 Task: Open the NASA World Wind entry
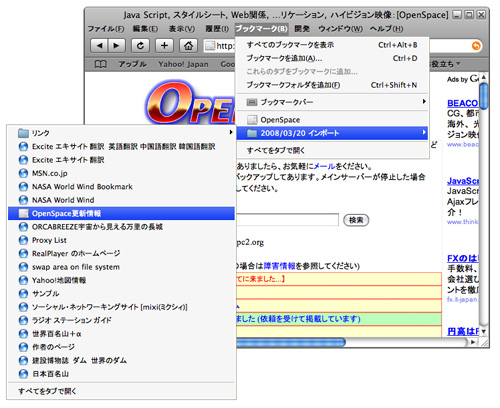(x=121, y=200)
